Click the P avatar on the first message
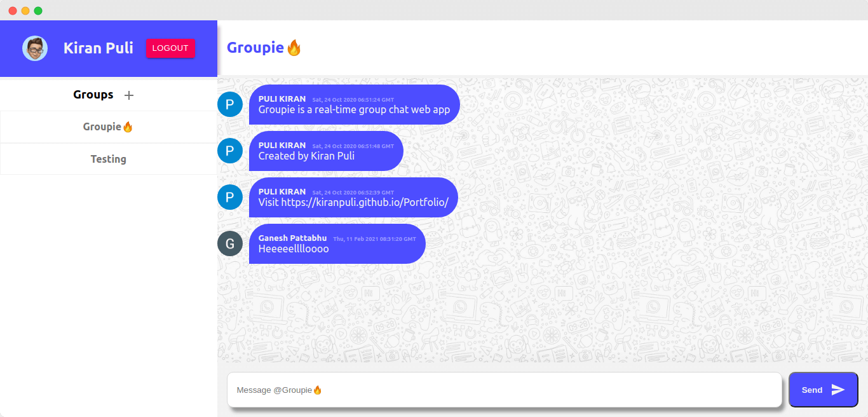The height and width of the screenshot is (417, 868). [x=229, y=104]
